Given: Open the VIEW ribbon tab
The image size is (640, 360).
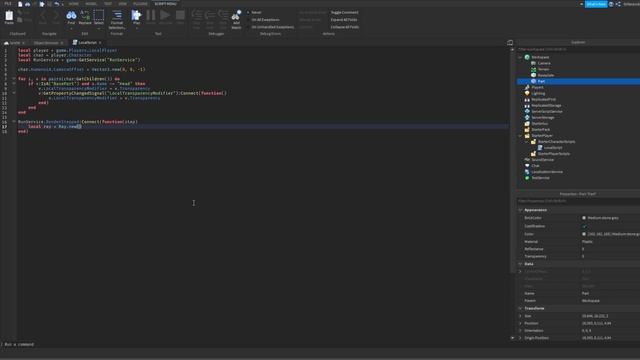Looking at the screenshot, I should point(122,4).
